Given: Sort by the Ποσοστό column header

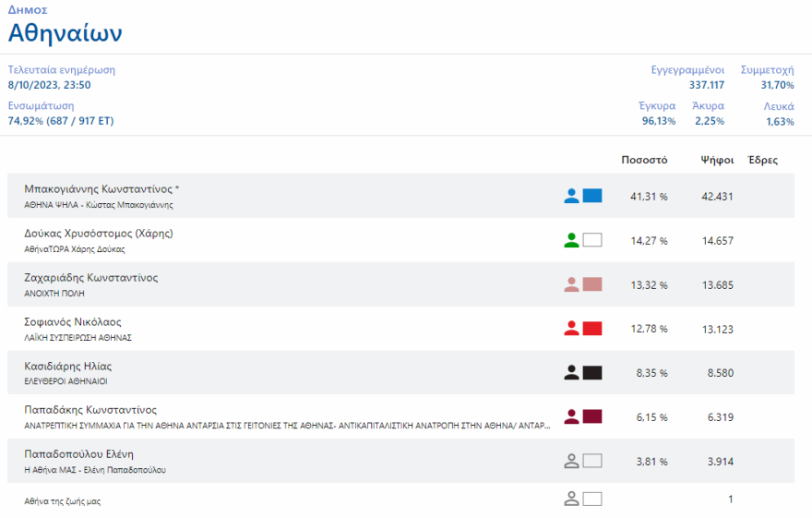Looking at the screenshot, I should [x=644, y=160].
